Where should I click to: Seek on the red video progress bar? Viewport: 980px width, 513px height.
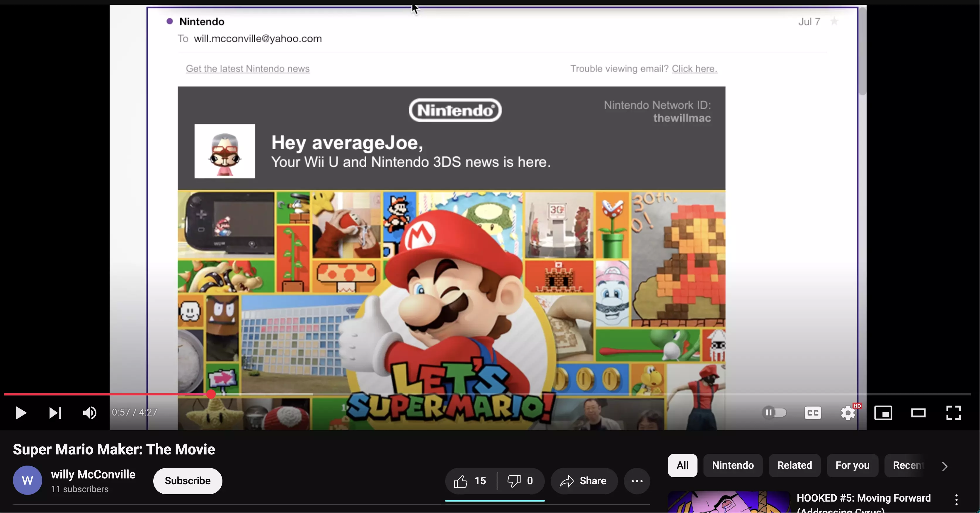pos(487,394)
